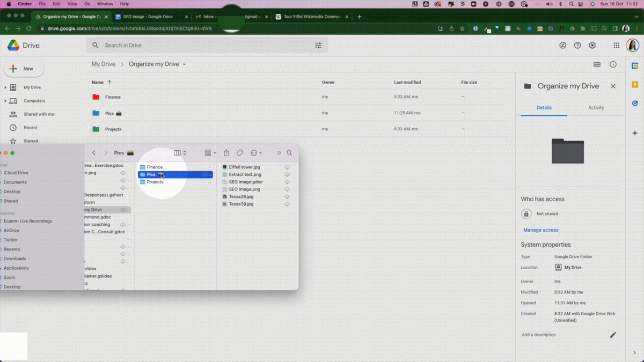Open Google Keep side panel icon
Viewport: 644px width, 362px height.
pos(635,84)
